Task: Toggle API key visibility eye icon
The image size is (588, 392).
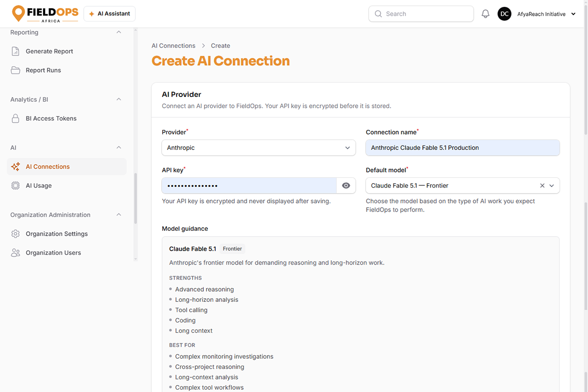Action: (346, 186)
